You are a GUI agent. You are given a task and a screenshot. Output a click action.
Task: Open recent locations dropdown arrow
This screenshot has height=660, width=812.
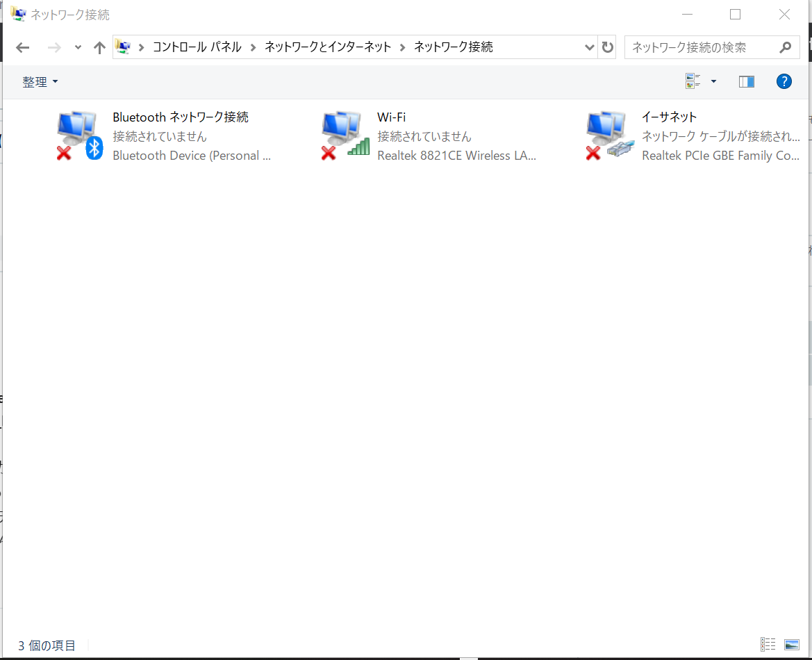coord(78,48)
